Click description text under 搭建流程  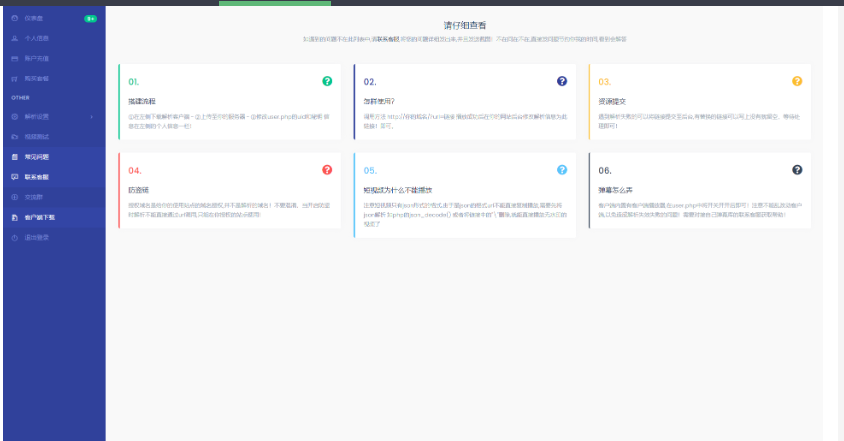(229, 121)
